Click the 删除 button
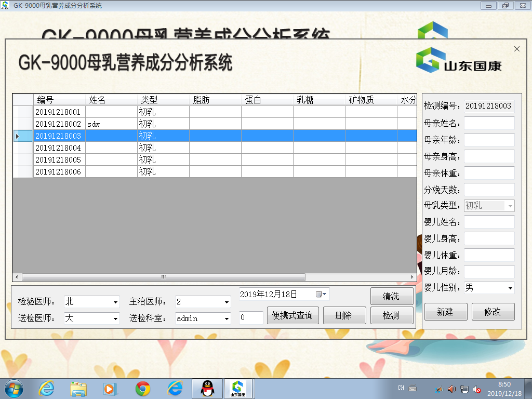The image size is (532, 399). (344, 315)
